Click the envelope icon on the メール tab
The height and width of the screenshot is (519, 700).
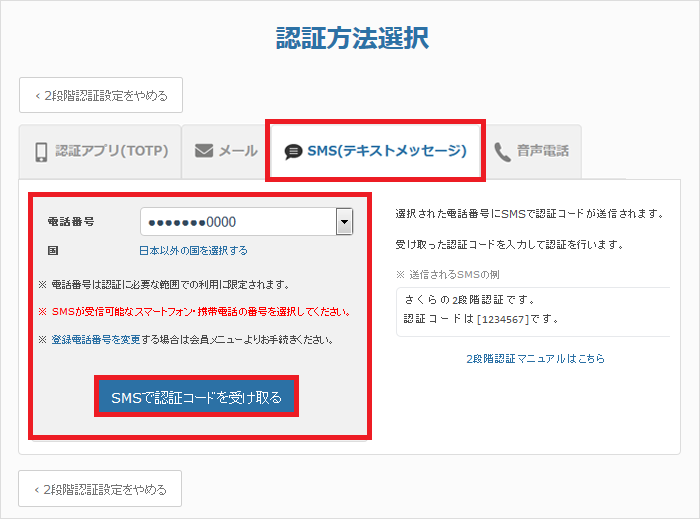(x=204, y=152)
